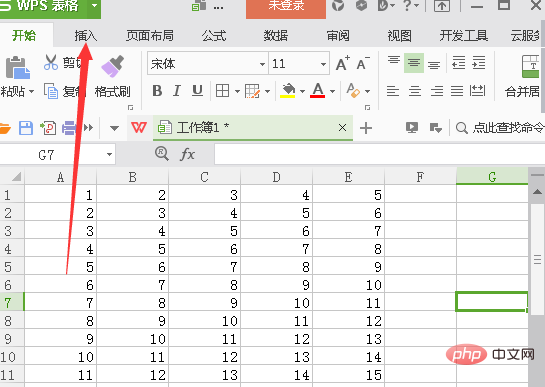The height and width of the screenshot is (387, 545).
Task: Decrease font size with A- icon
Action: 363,64
